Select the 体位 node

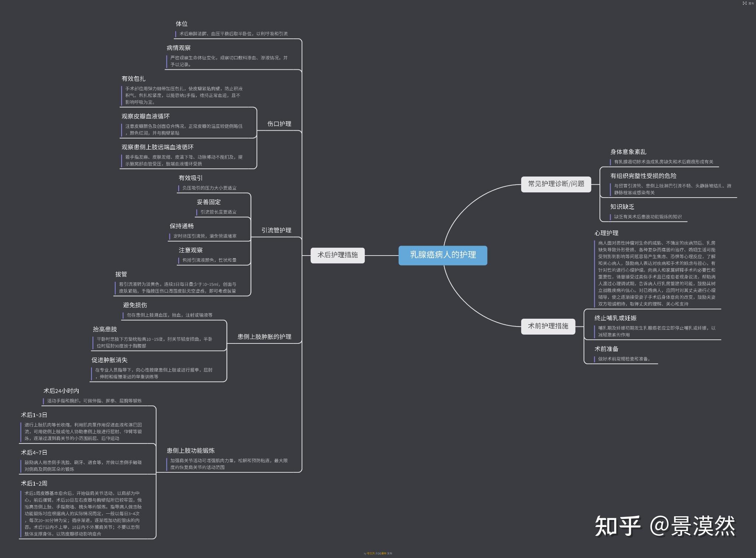tap(181, 24)
